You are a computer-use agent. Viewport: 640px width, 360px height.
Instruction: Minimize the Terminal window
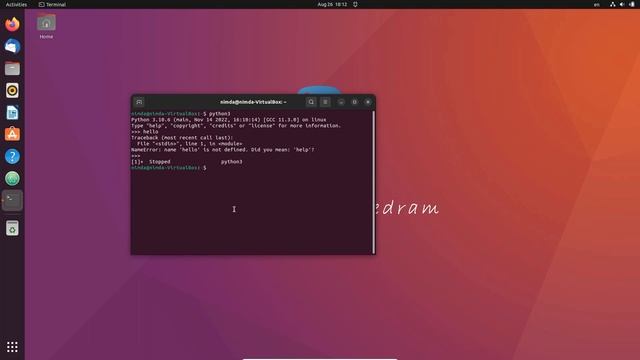(341, 102)
